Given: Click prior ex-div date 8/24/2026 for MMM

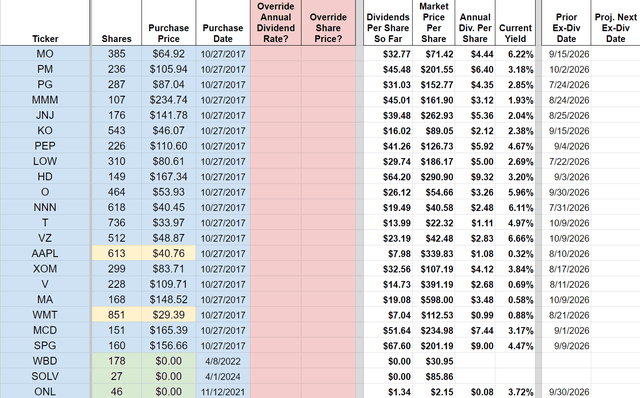Looking at the screenshot, I should point(566,100).
